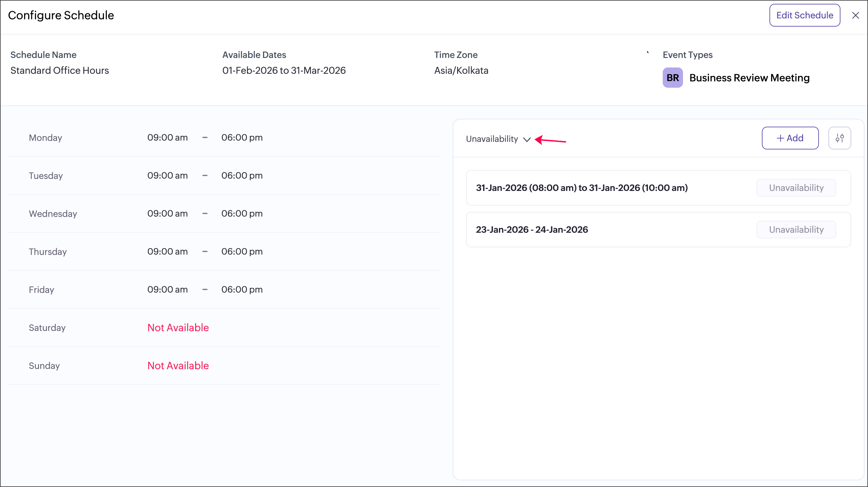Image resolution: width=868 pixels, height=487 pixels.
Task: Click the filter settings sliders icon
Action: pos(839,138)
